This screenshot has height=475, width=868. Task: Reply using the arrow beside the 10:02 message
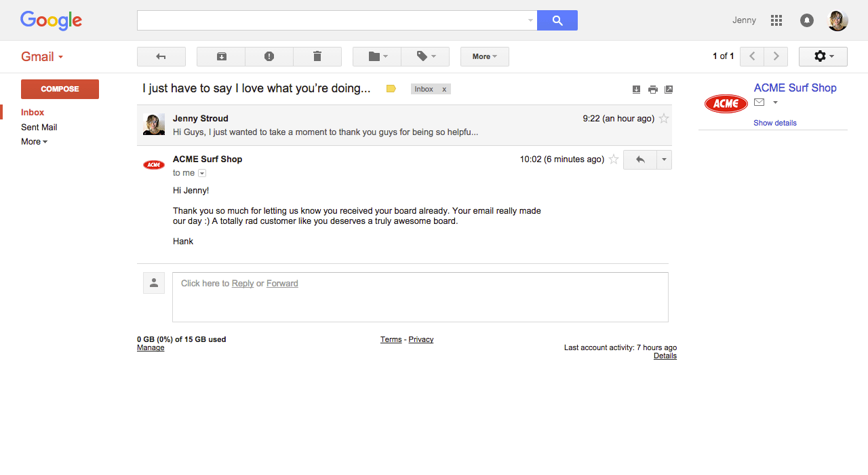(x=640, y=159)
